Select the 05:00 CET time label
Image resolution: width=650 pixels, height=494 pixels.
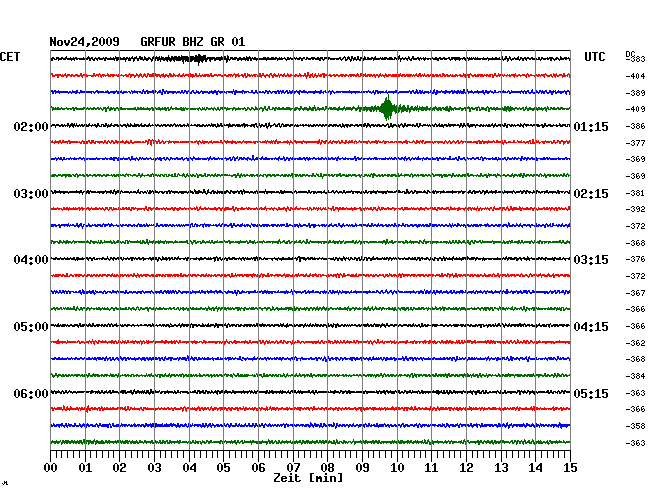click(x=31, y=327)
